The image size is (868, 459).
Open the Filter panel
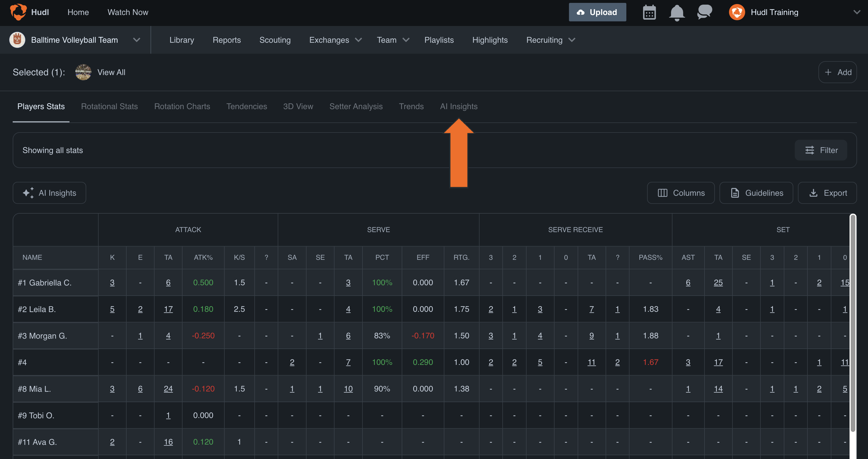pos(820,150)
